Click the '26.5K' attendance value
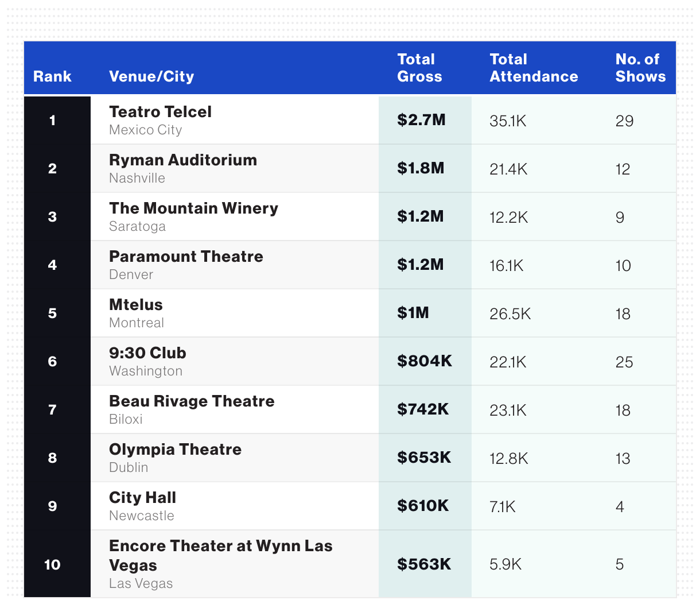 pyautogui.click(x=510, y=313)
